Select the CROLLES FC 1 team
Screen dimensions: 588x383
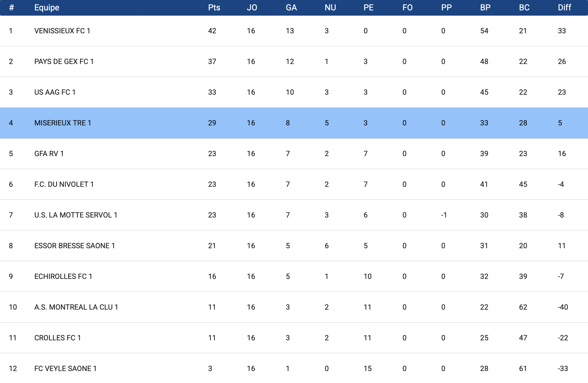click(x=57, y=338)
